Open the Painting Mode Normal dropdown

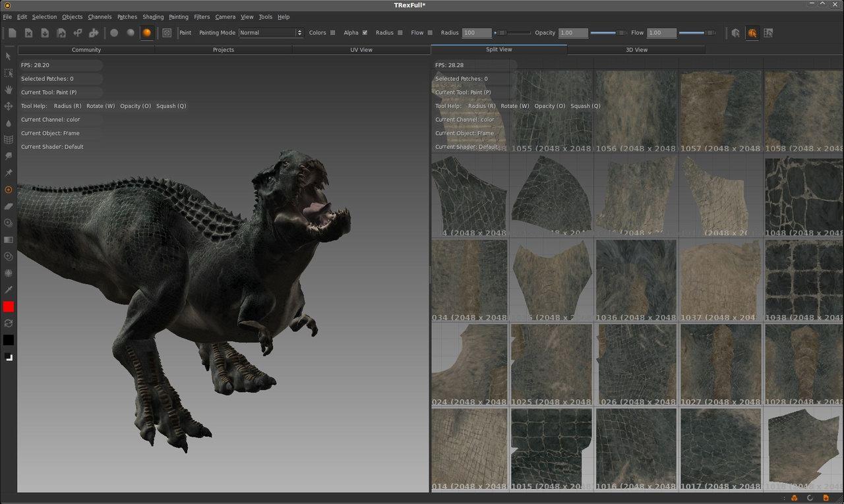271,32
